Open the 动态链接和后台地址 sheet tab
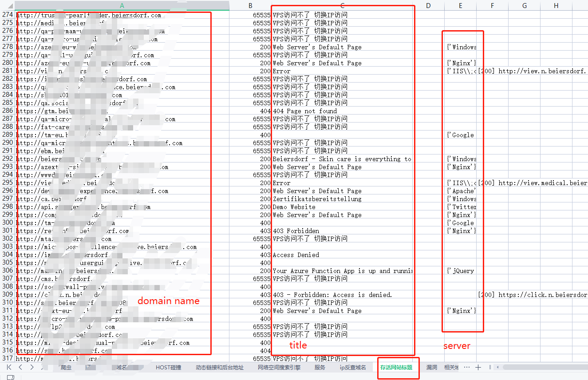Image resolution: width=588 pixels, height=380 pixels. 220,368
